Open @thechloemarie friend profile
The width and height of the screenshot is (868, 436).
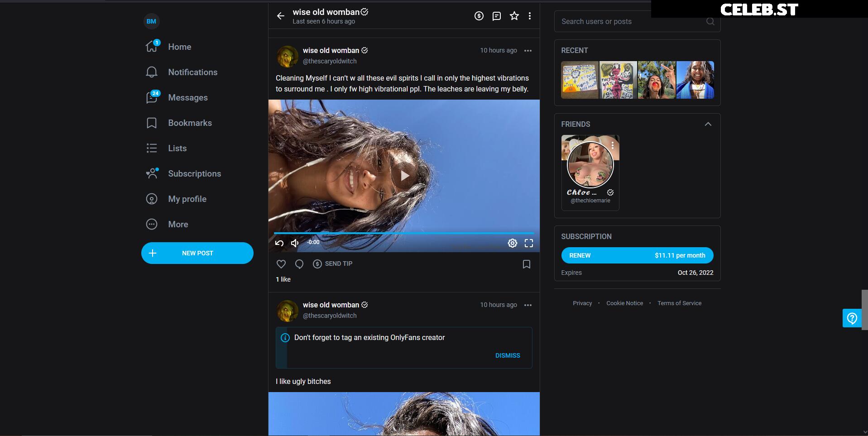(x=590, y=201)
